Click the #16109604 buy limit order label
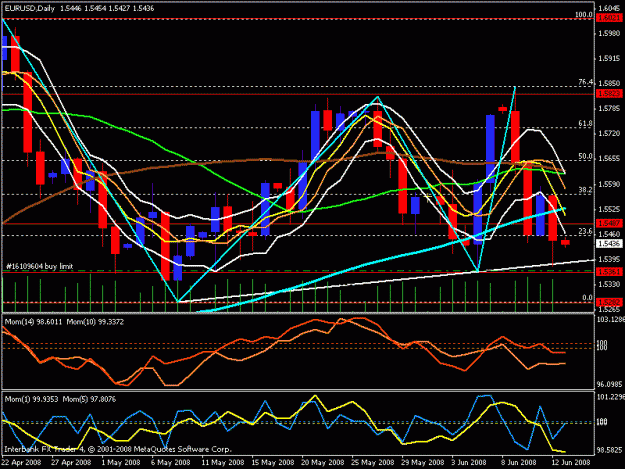 coord(39,266)
